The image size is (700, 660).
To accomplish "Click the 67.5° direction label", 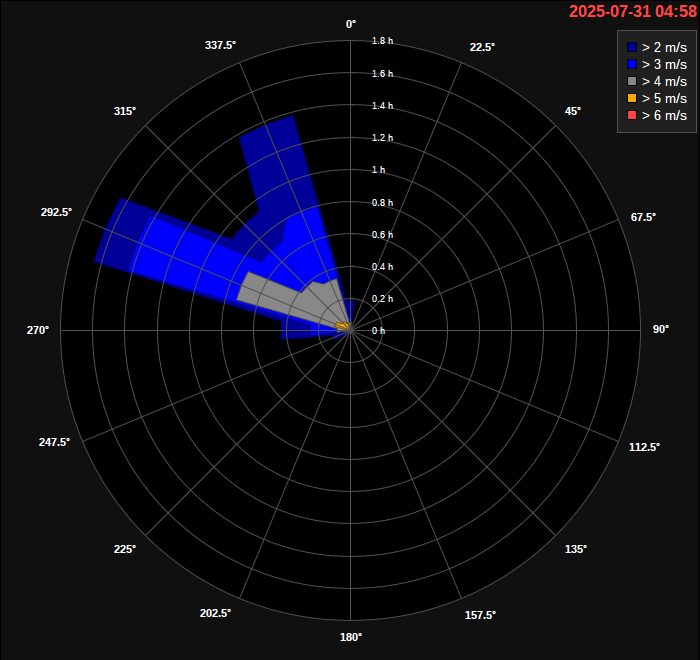I will [643, 217].
